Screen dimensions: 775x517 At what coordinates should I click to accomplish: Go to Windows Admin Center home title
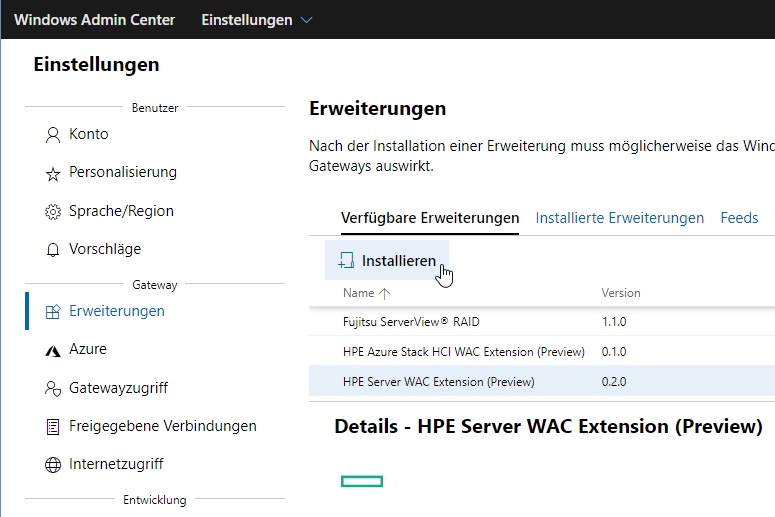tap(94, 20)
